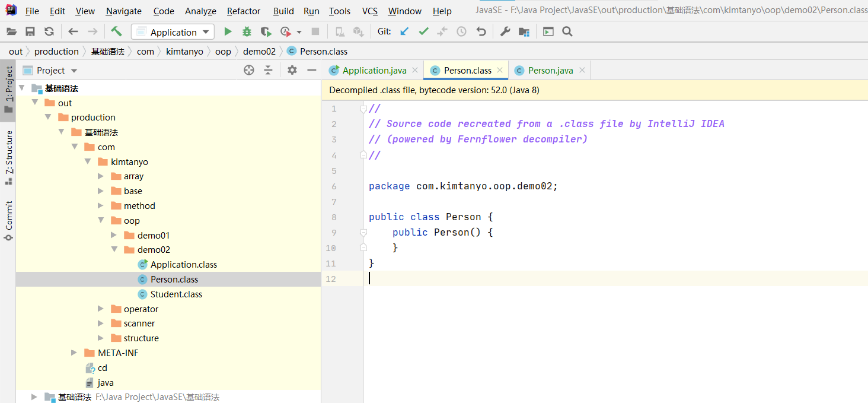Open the Navigate menu
The width and height of the screenshot is (868, 403).
124,11
